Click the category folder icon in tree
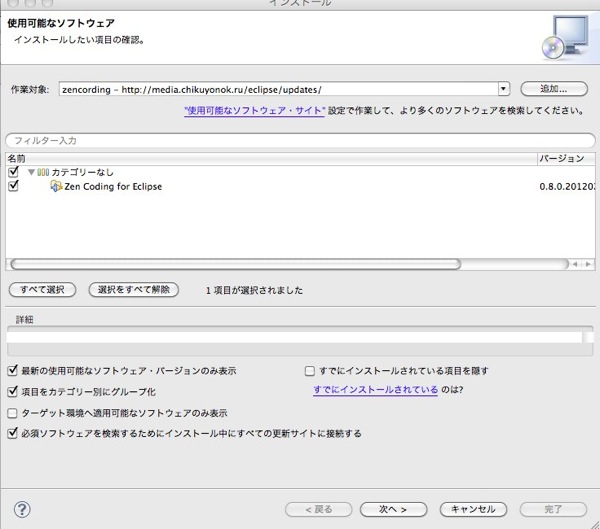Image resolution: width=600 pixels, height=529 pixels. [x=43, y=172]
